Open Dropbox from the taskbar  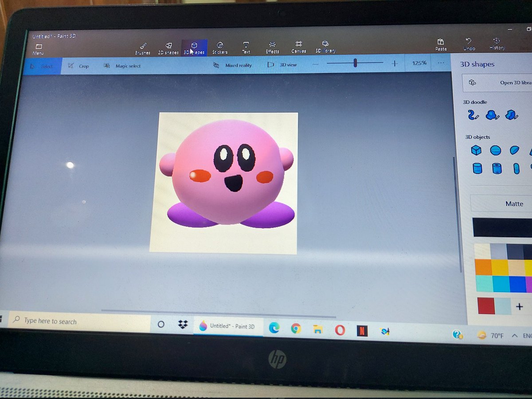click(183, 325)
